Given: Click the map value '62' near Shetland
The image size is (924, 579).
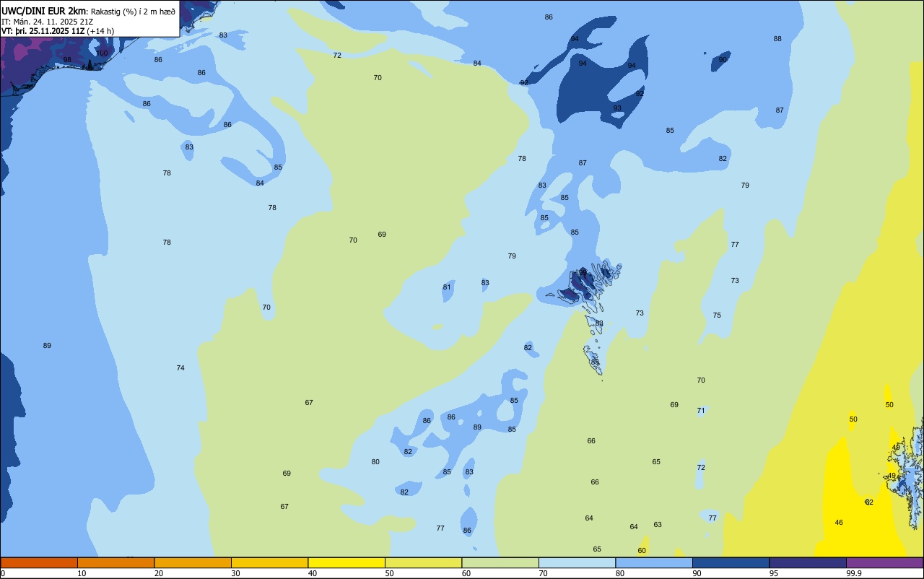Looking at the screenshot, I should click(869, 502).
